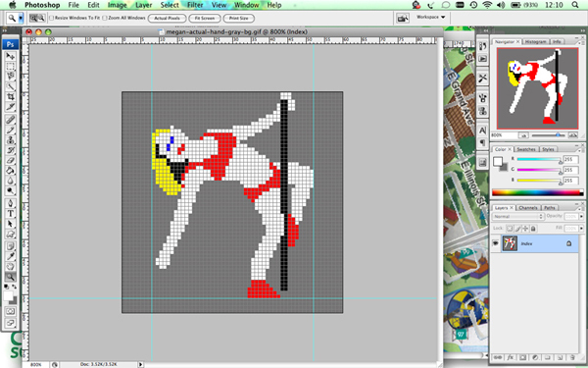Open the Fill slider arrow
The image size is (588, 368).
click(581, 229)
